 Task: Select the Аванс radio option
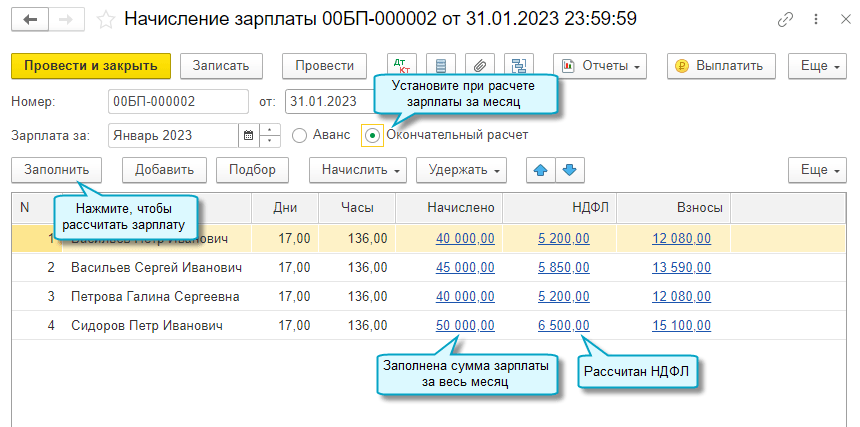298,135
